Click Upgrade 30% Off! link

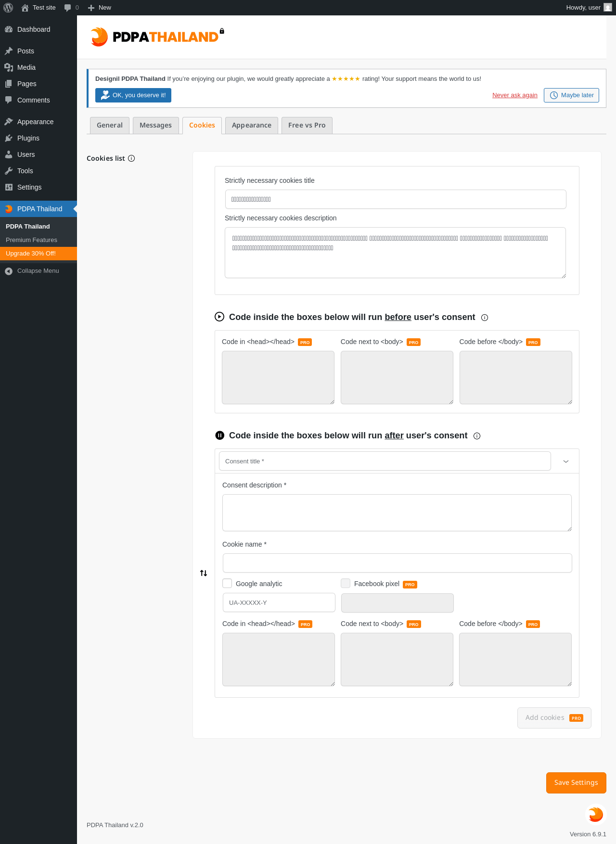[38, 254]
